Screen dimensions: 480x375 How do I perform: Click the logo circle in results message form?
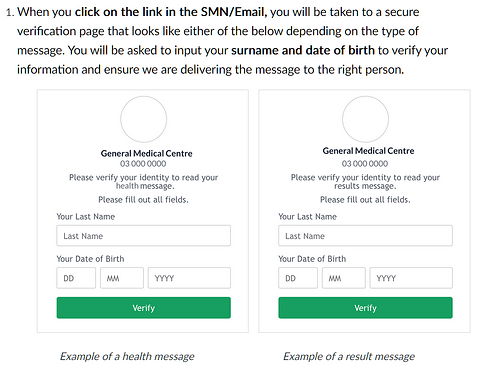pos(365,119)
